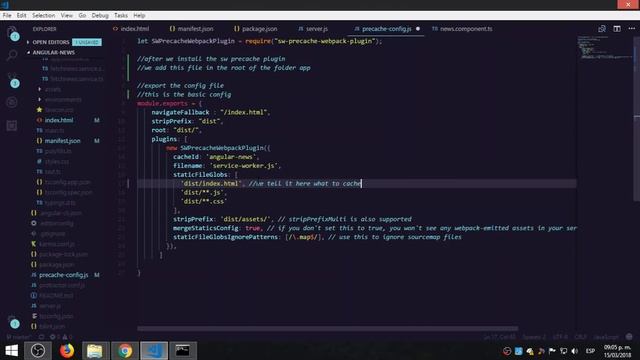Viewport: 640px width, 360px height.
Task: Expand the OPEN EDITORS section
Action: 51,42
